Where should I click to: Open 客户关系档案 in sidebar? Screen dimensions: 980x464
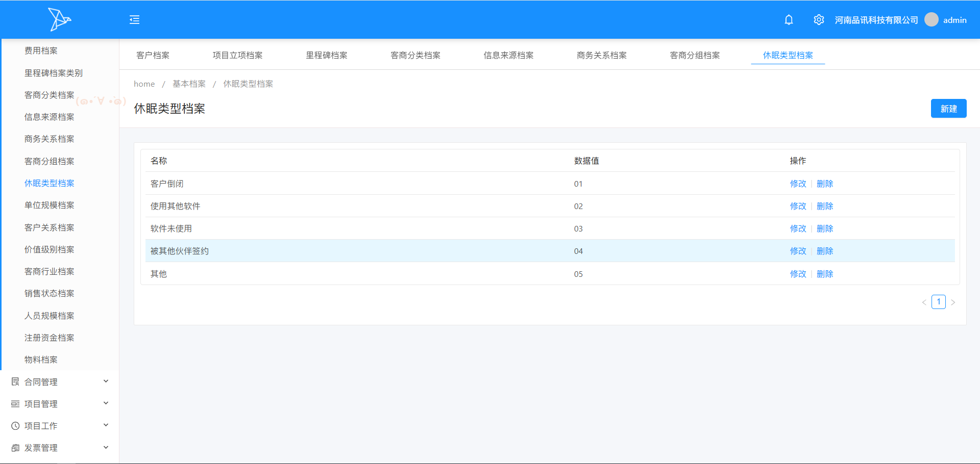coord(50,227)
